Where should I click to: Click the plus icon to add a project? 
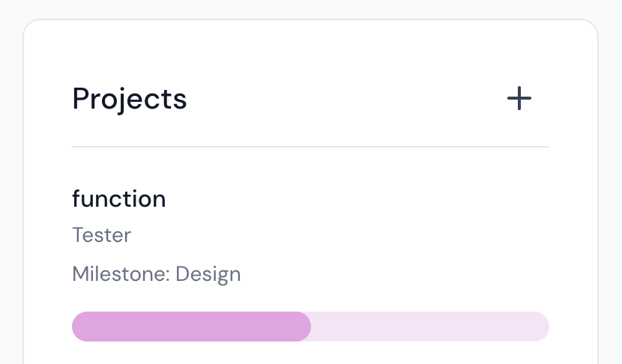(x=519, y=99)
